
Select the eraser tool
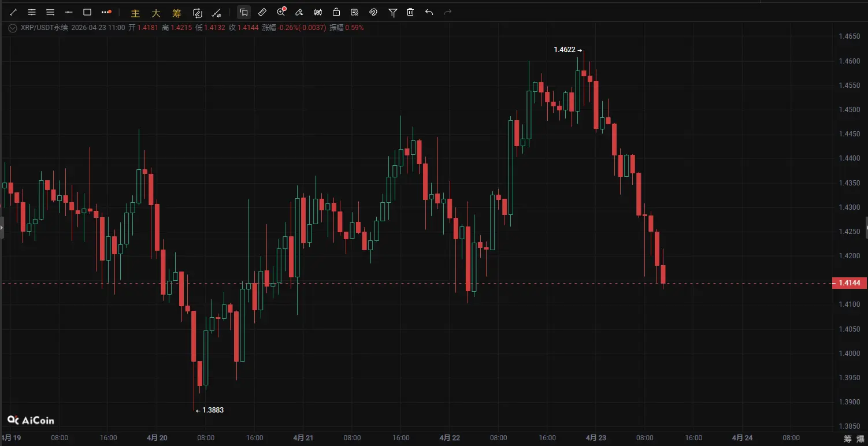299,12
